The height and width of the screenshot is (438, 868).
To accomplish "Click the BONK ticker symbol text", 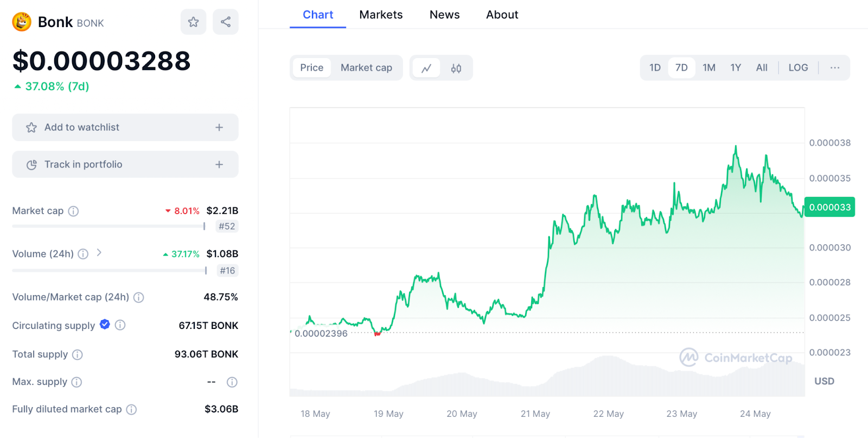I will pos(91,23).
